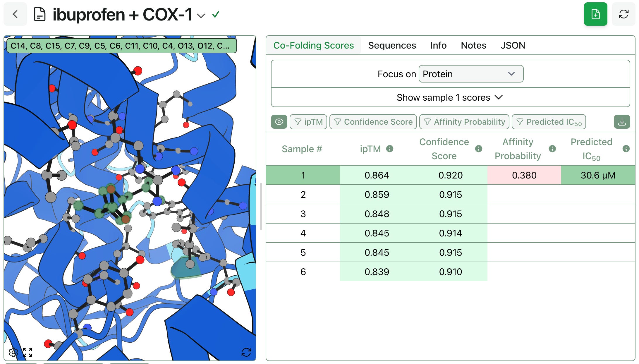Image resolution: width=639 pixels, height=364 pixels.
Task: Download the scores table
Action: pos(622,122)
